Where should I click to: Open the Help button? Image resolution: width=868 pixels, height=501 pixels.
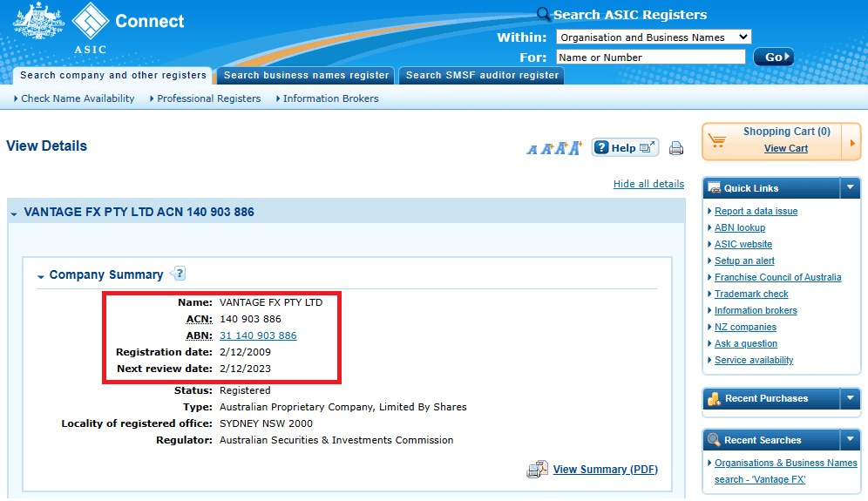click(x=625, y=148)
